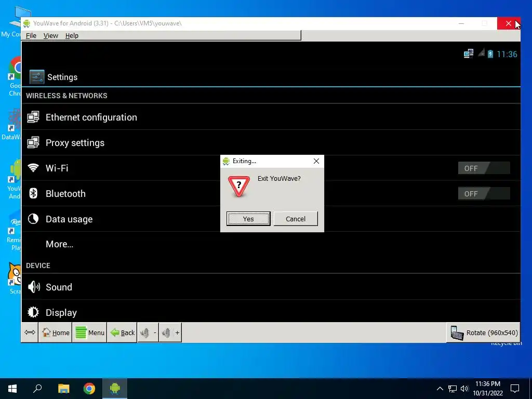This screenshot has width=532, height=399.
Task: Open File Explorer from taskbar
Action: [63, 389]
